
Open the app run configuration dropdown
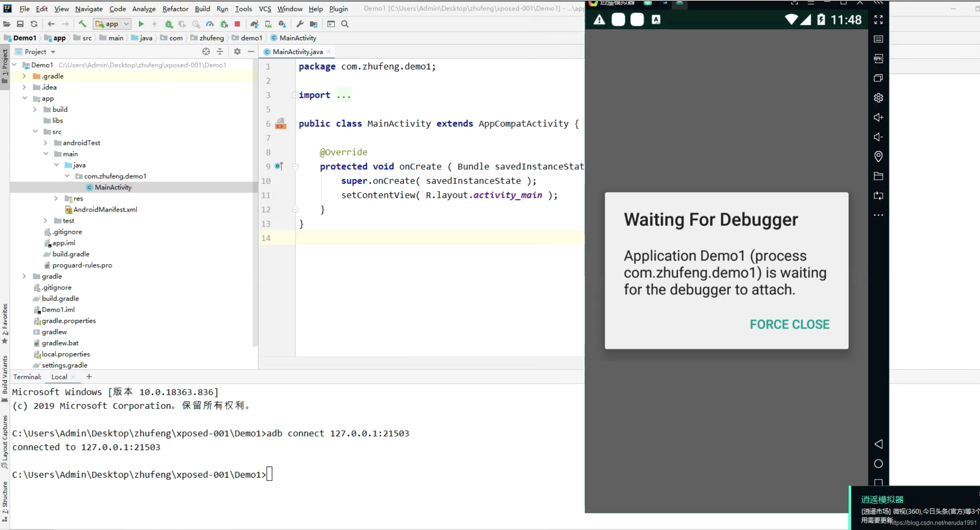[x=113, y=24]
